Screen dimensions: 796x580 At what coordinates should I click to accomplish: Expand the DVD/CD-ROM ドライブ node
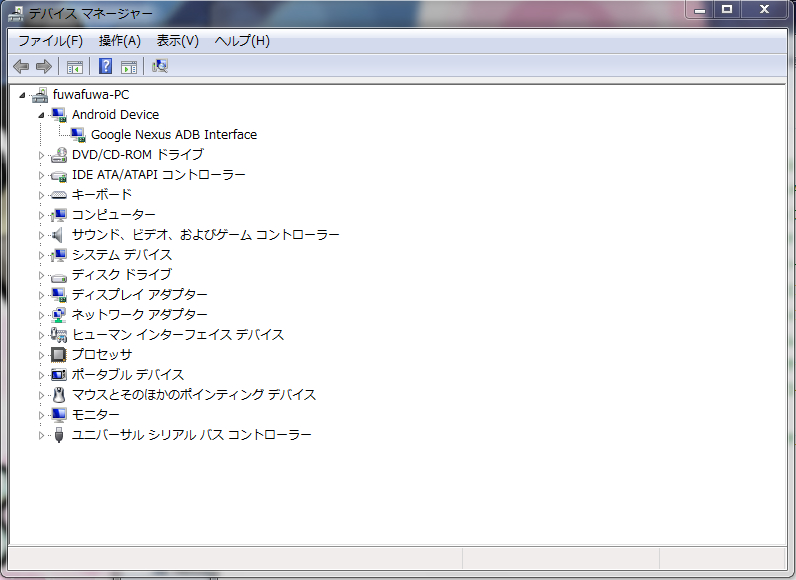41,155
